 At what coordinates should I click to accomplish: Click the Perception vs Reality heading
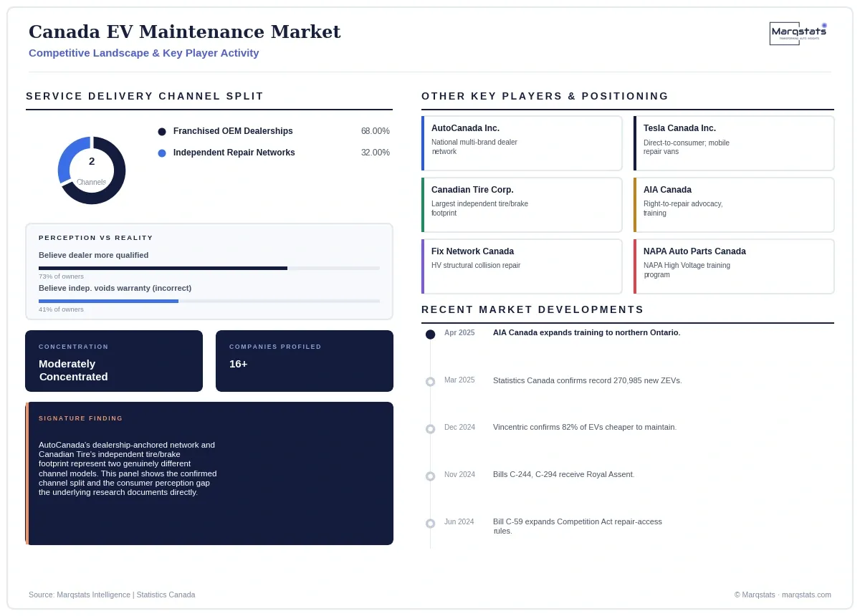(x=96, y=238)
